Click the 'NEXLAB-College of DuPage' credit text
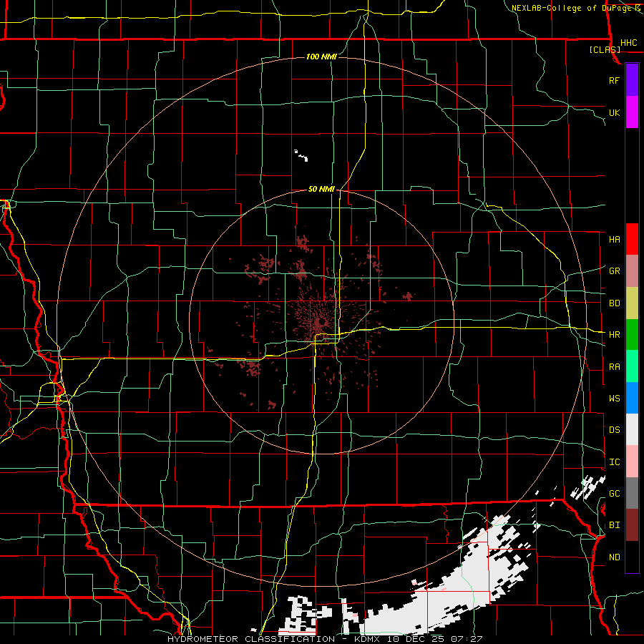This screenshot has height=644, width=644. (x=572, y=8)
